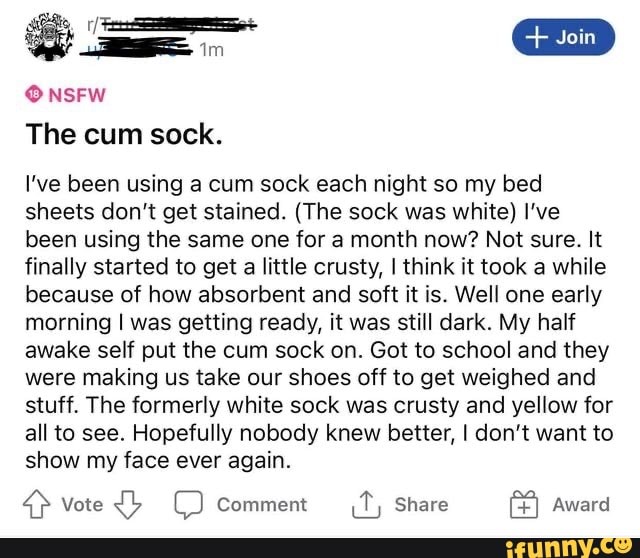The width and height of the screenshot is (640, 558).
Task: Click the 1m post timestamp
Action: (212, 50)
